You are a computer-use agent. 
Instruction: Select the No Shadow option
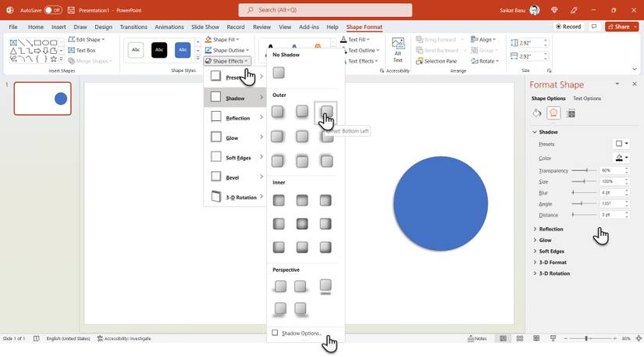279,73
